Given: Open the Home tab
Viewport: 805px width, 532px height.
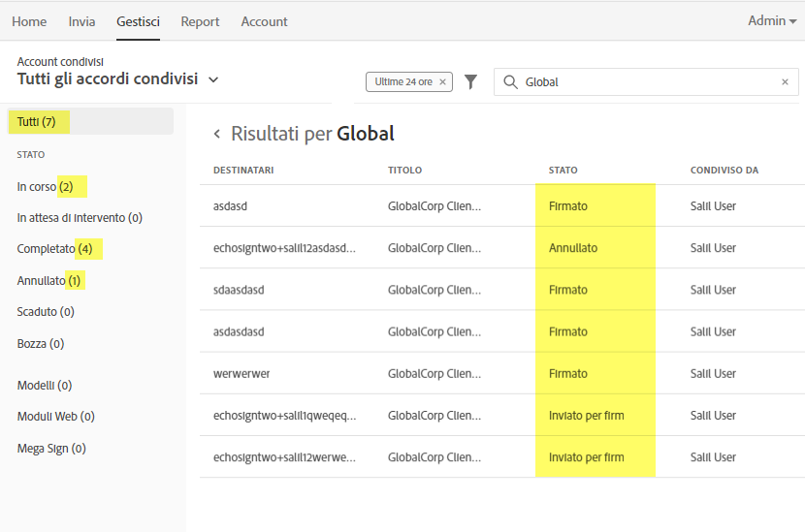Looking at the screenshot, I should coord(29,21).
